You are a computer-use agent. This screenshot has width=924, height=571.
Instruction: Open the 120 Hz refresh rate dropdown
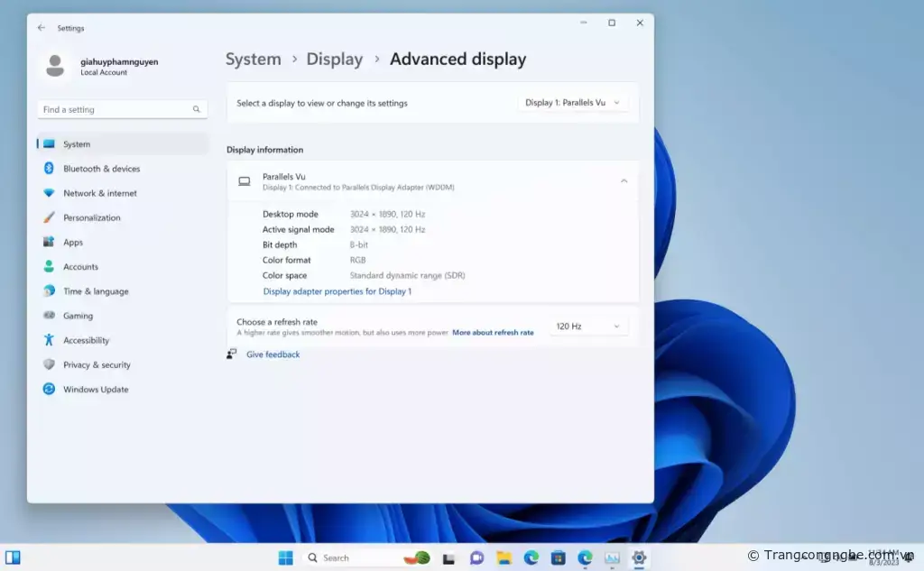(x=587, y=327)
